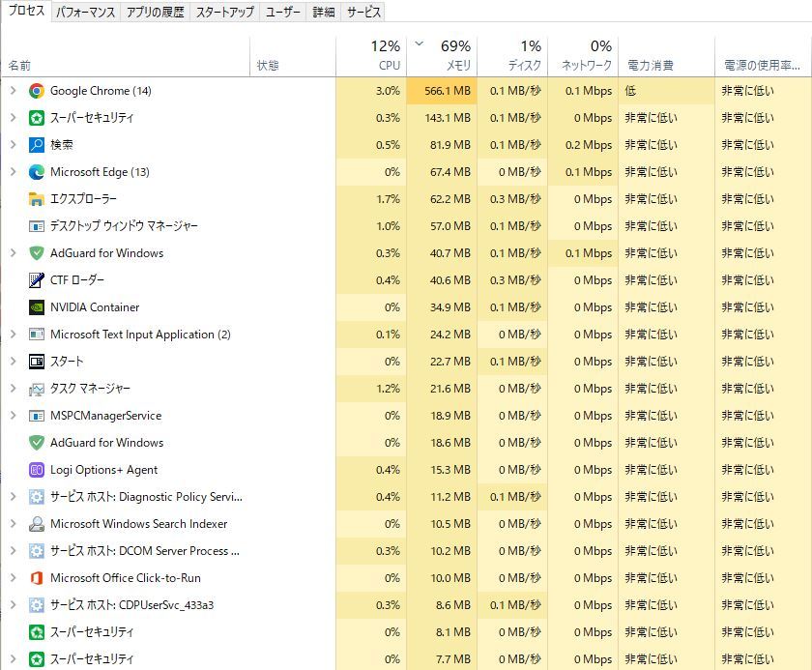Select the Microsoft Windows Search Indexer icon
This screenshot has height=670, width=812.
pos(37,524)
